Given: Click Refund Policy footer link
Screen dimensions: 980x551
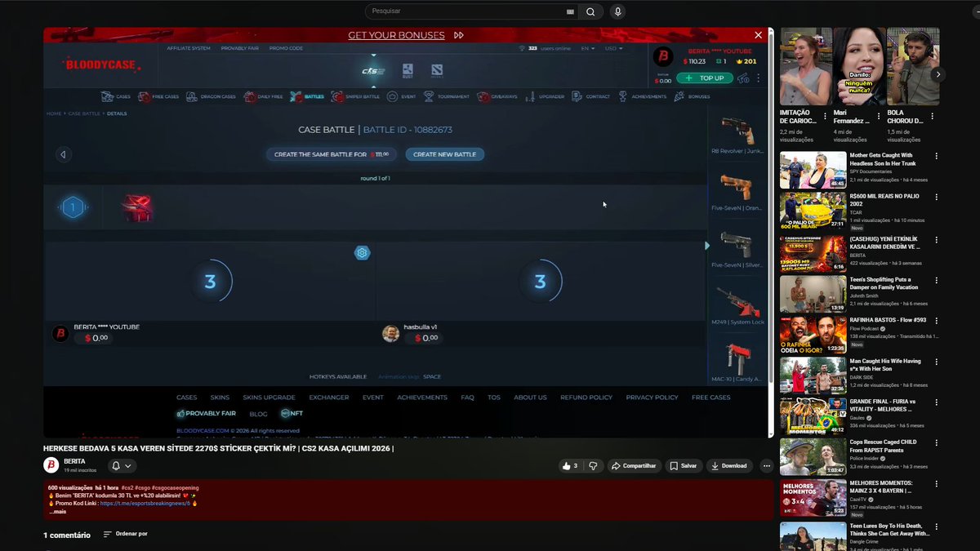Looking at the screenshot, I should 586,398.
